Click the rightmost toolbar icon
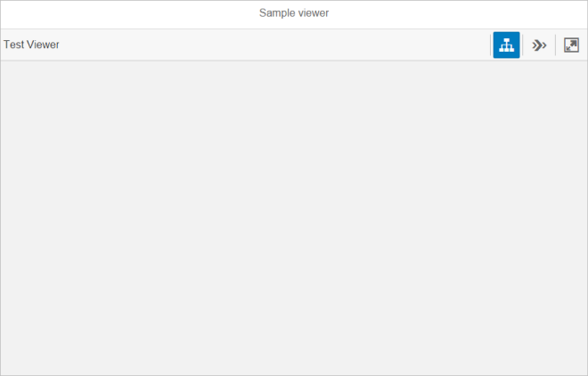Image resolution: width=588 pixels, height=376 pixels. pos(571,45)
